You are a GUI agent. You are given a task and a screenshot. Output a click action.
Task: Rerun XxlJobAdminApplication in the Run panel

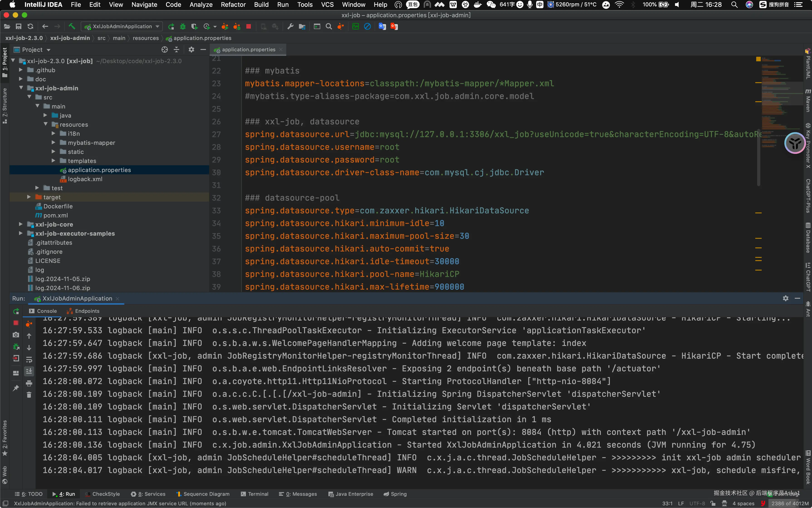16,311
